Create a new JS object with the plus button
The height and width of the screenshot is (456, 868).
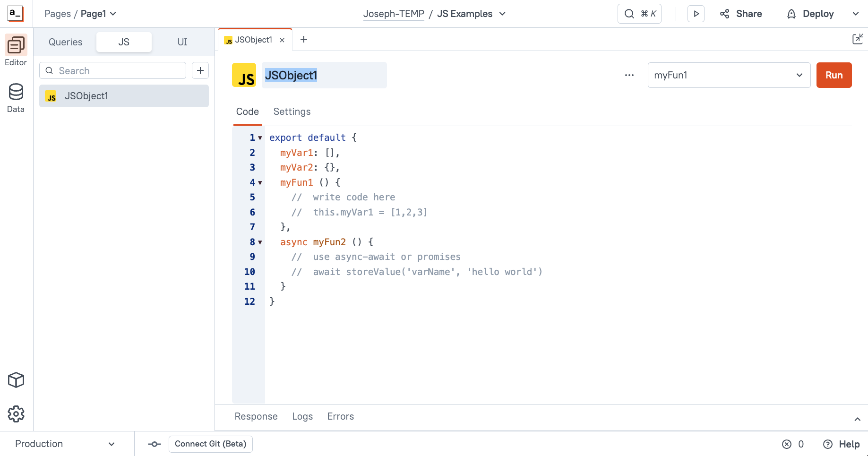click(x=200, y=70)
